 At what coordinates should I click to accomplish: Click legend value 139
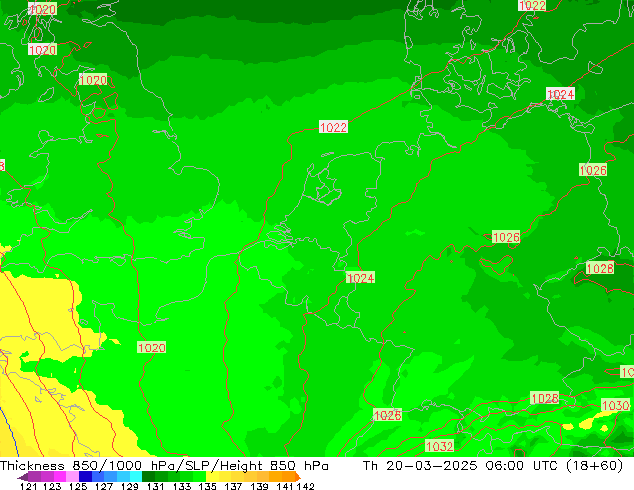[259, 486]
